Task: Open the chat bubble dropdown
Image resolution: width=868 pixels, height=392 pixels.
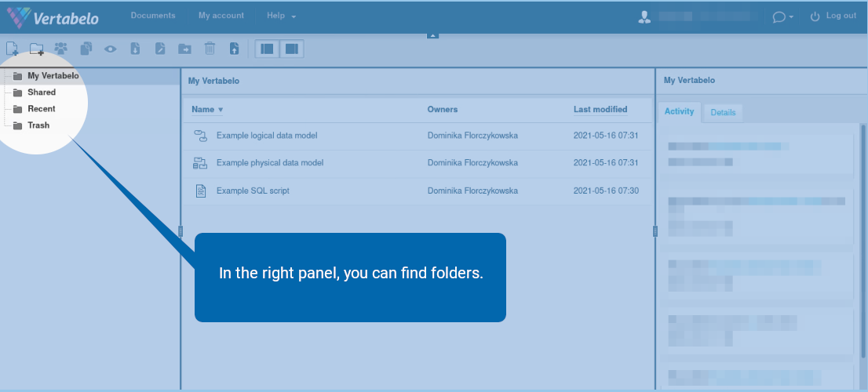Action: coord(782,17)
